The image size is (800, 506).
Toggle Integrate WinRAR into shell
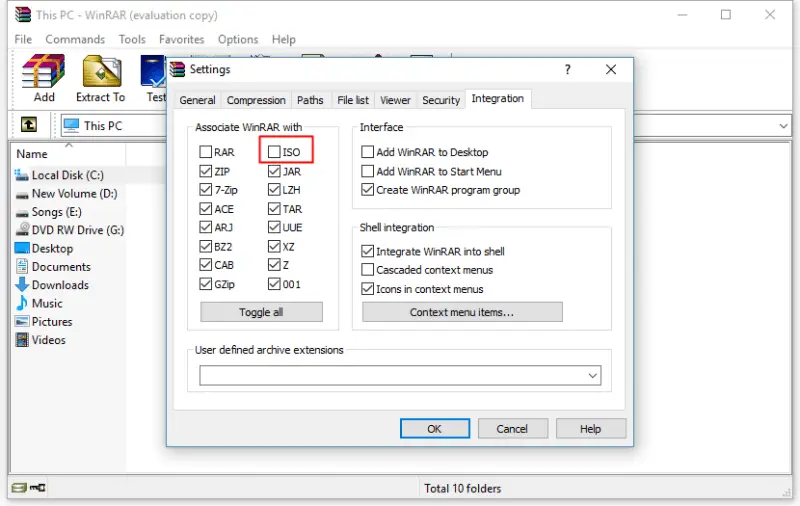point(367,251)
